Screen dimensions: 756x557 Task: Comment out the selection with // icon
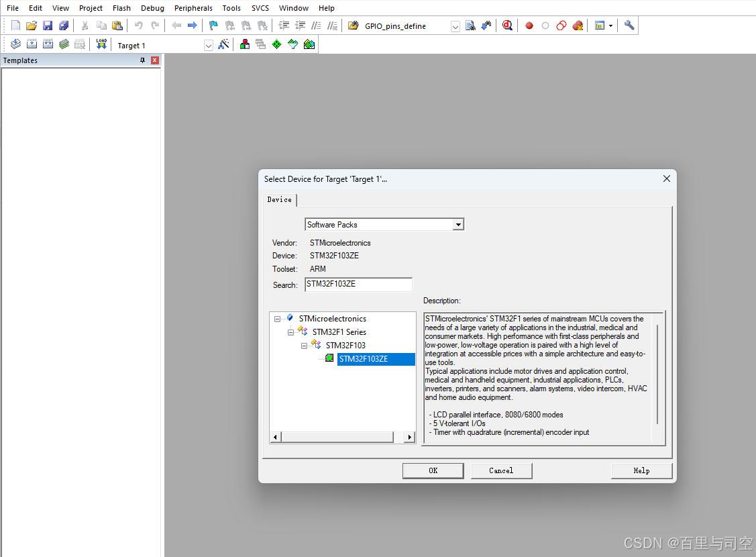point(316,26)
